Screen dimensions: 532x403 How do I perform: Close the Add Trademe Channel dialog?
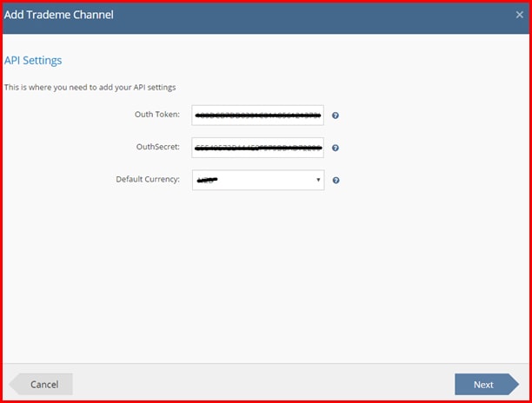coord(519,15)
